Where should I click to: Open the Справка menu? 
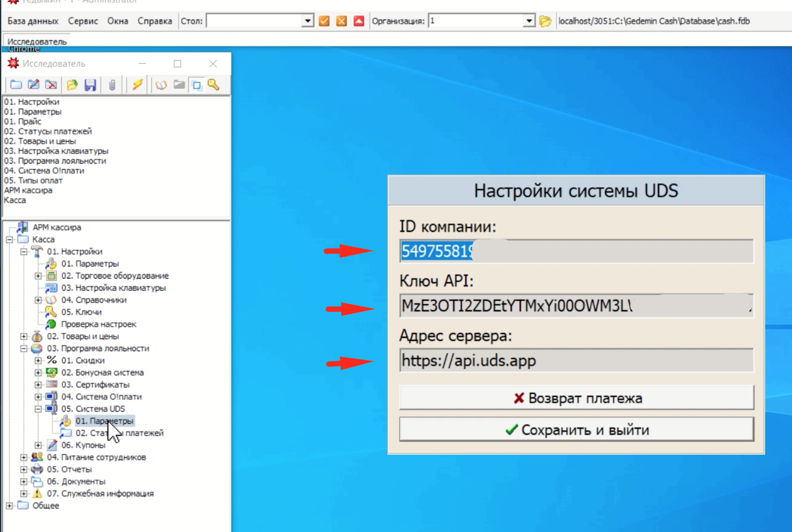[x=155, y=21]
